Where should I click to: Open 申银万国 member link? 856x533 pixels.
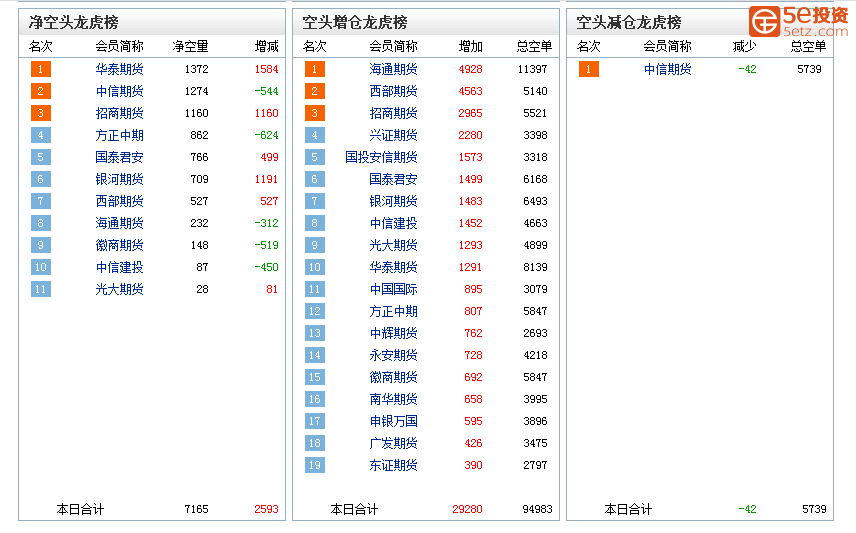tap(393, 421)
